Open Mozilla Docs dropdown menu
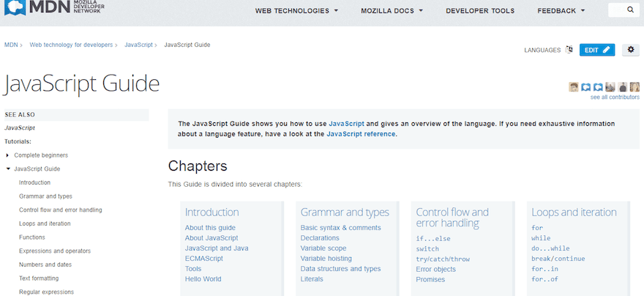 tap(392, 11)
